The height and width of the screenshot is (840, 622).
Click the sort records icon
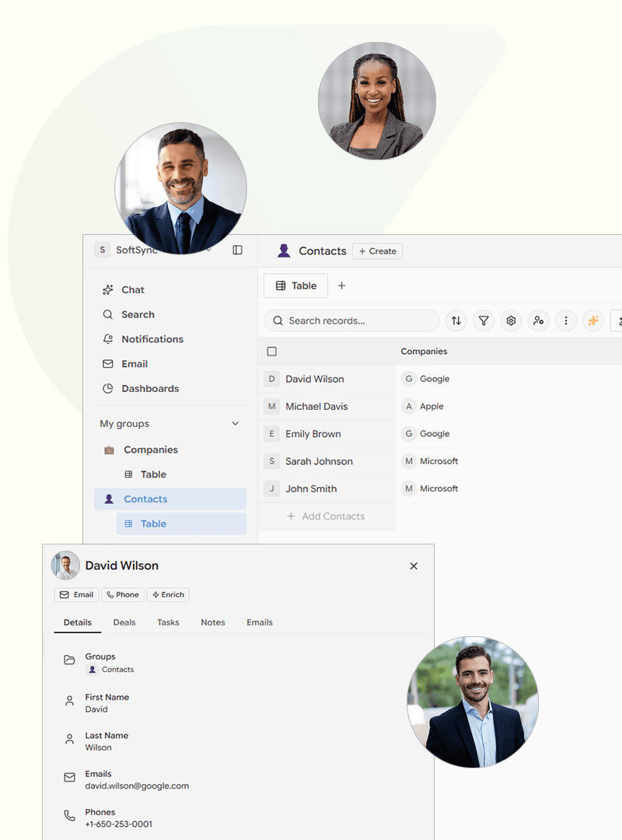[456, 320]
